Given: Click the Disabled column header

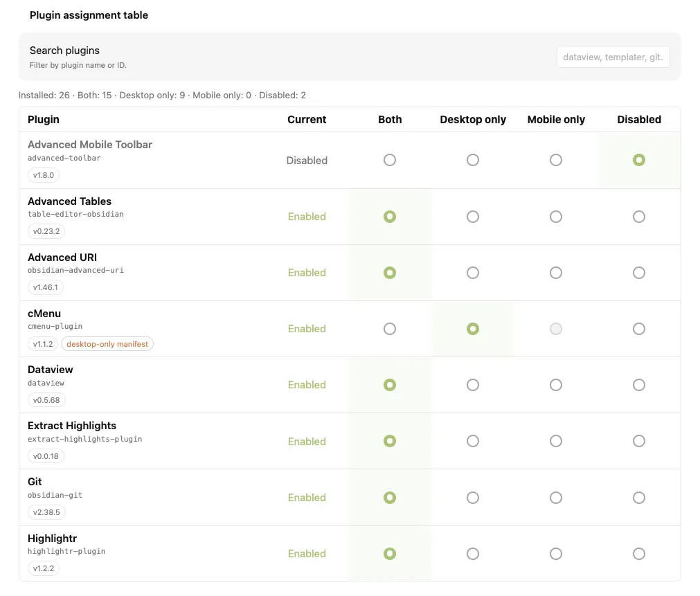Looking at the screenshot, I should click(639, 120).
